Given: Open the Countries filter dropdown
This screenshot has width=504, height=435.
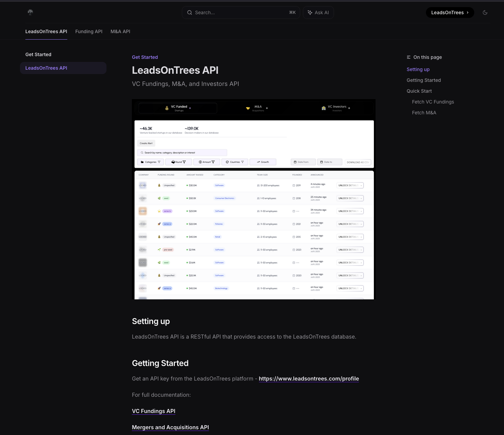Looking at the screenshot, I should coord(235,162).
